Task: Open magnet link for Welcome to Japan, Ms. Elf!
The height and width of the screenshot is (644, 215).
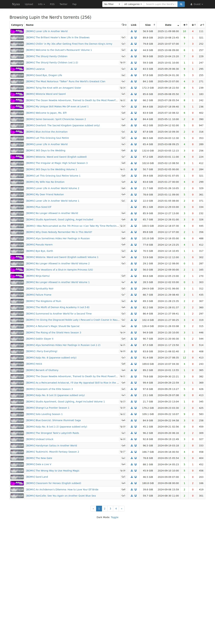Action: (x=135, y=113)
